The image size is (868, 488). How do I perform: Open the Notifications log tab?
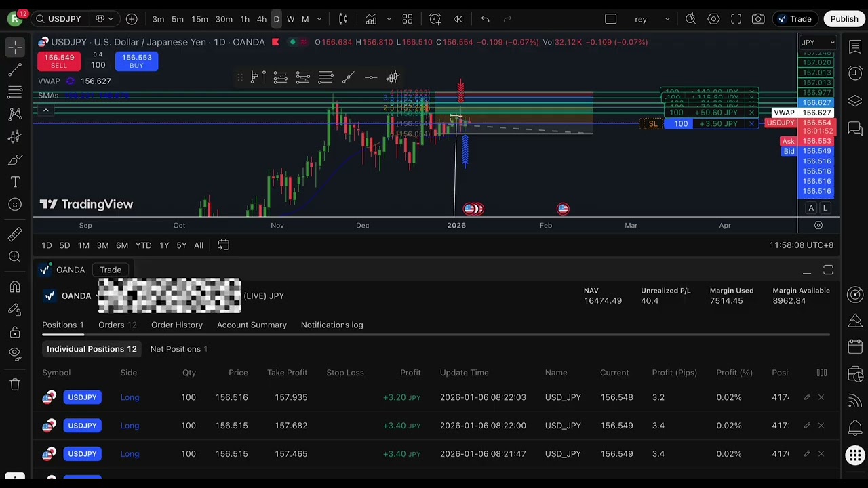332,325
